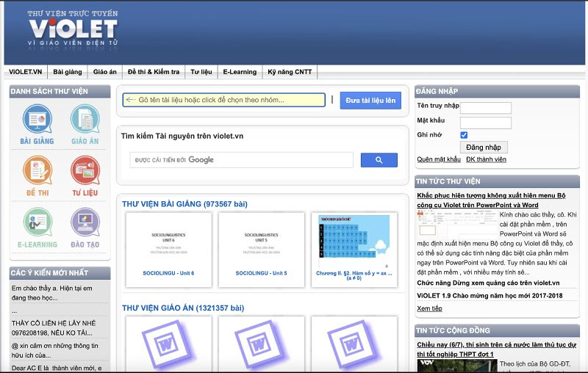Open Chiều nay (6/7) thí sinh news link

[497, 349]
